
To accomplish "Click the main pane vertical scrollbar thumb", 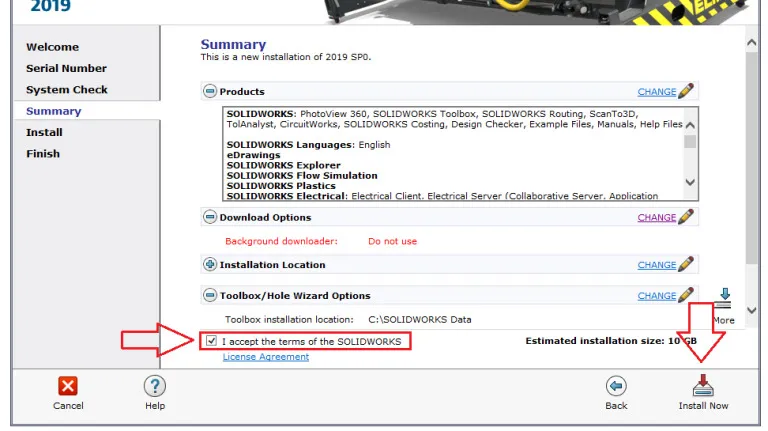I will (x=751, y=158).
